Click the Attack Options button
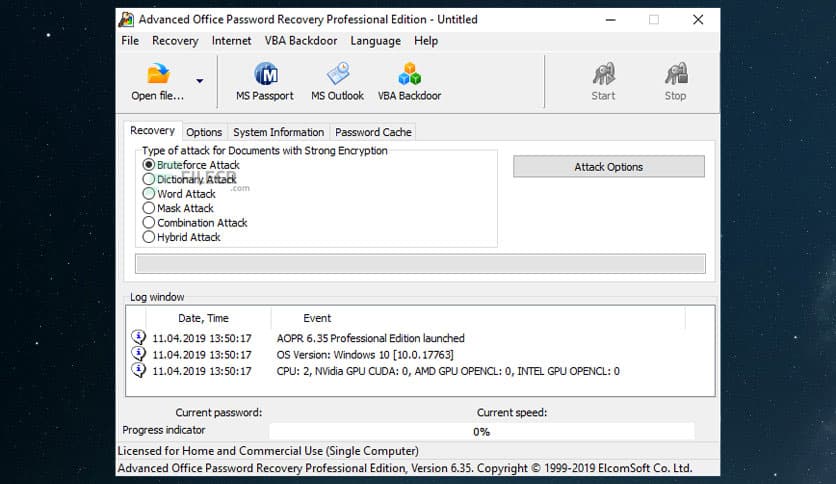 click(x=609, y=167)
